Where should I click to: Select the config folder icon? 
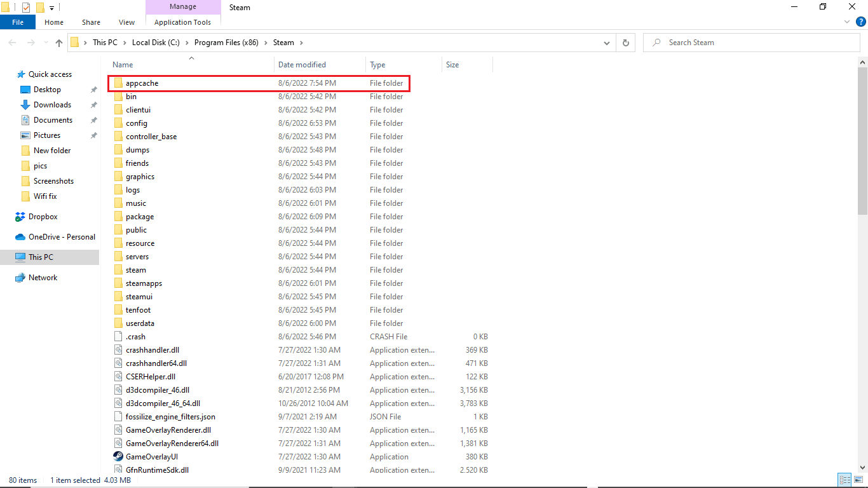118,123
